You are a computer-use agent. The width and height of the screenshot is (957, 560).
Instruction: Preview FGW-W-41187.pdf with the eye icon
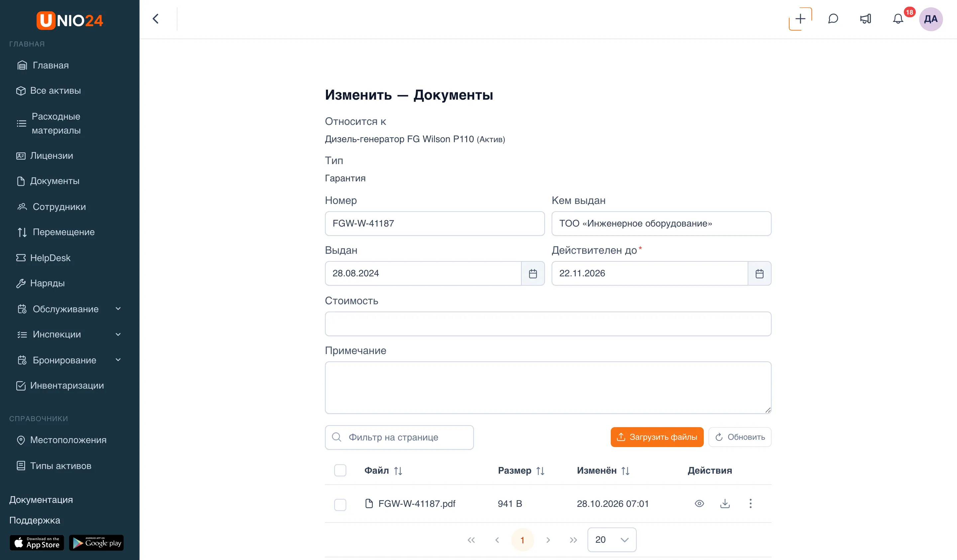[699, 504]
